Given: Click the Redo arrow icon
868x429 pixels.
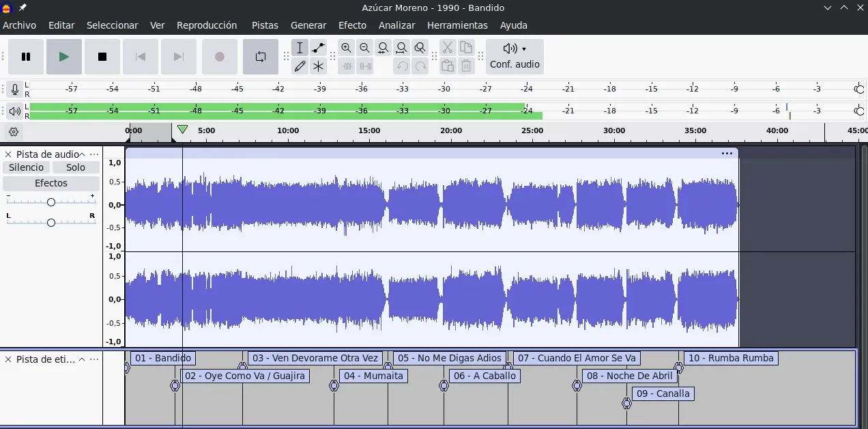Looking at the screenshot, I should click(420, 66).
